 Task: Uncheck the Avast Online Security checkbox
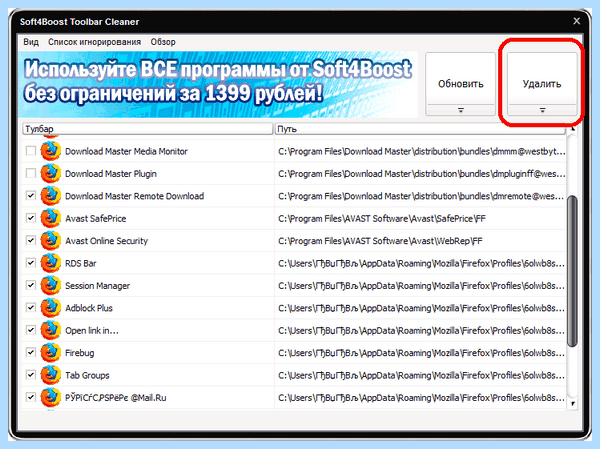pos(31,240)
